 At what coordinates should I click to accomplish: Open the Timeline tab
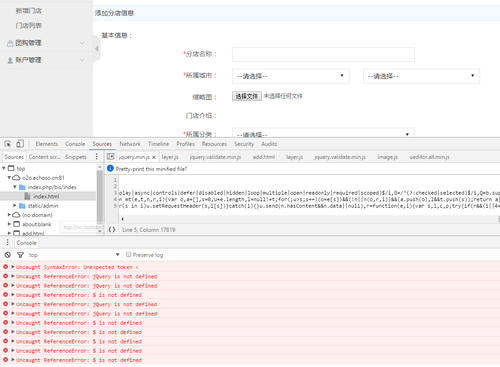pos(158,144)
